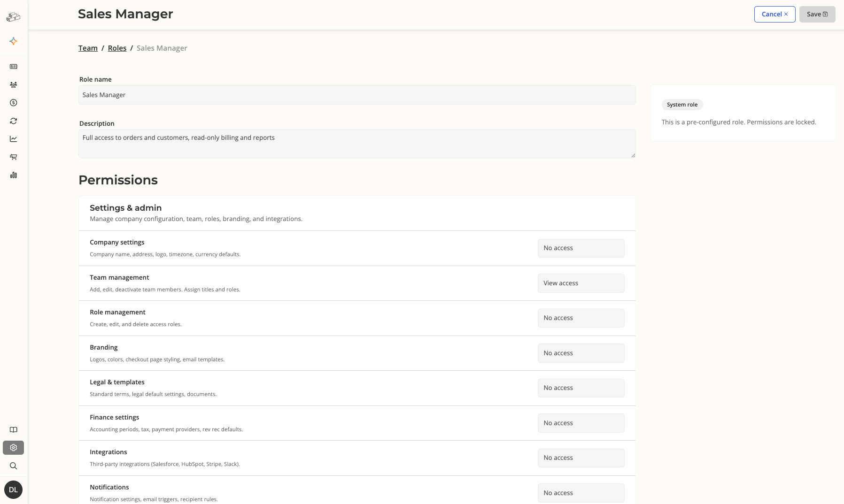Open the AI sparkle assistant icon
The width and height of the screenshot is (844, 504).
(x=14, y=41)
